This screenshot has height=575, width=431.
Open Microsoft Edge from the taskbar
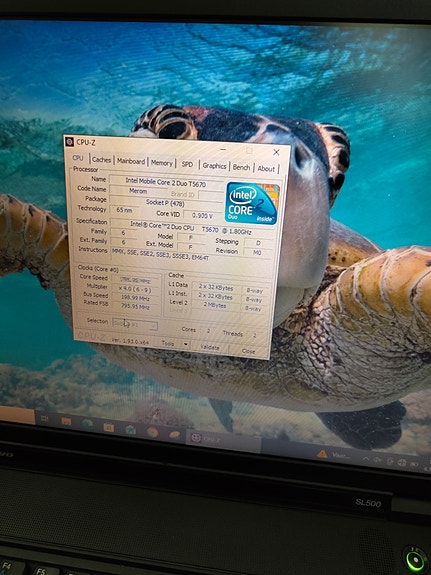point(87,424)
